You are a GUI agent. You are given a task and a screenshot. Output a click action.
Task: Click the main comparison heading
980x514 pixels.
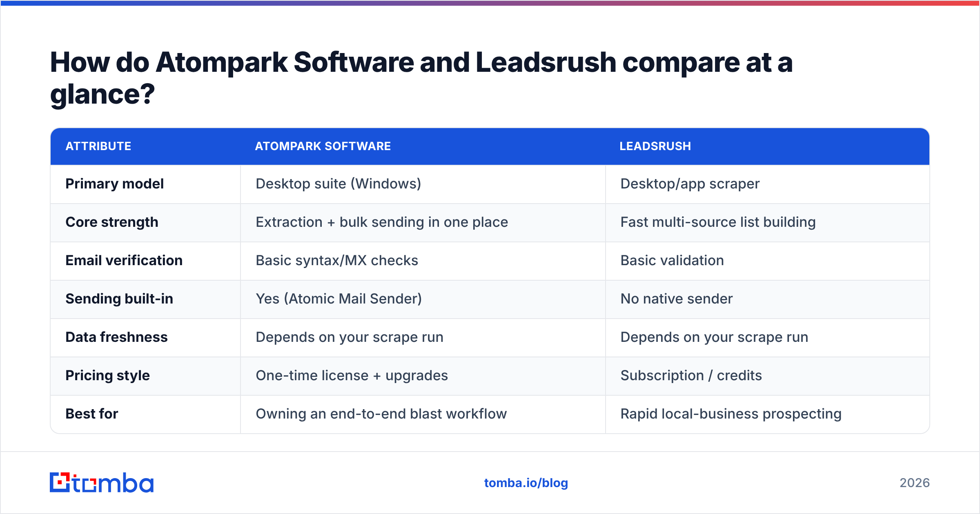[421, 78]
